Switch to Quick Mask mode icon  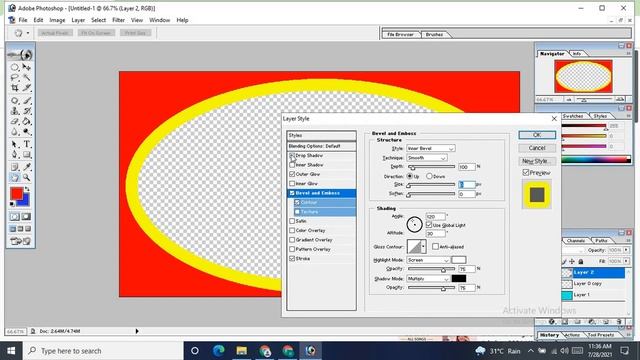pyautogui.click(x=26, y=217)
